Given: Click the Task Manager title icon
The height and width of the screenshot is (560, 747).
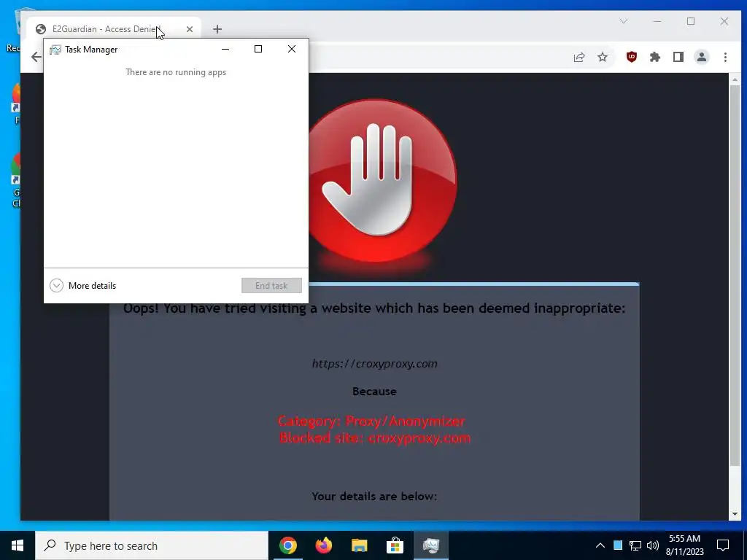Looking at the screenshot, I should point(55,50).
